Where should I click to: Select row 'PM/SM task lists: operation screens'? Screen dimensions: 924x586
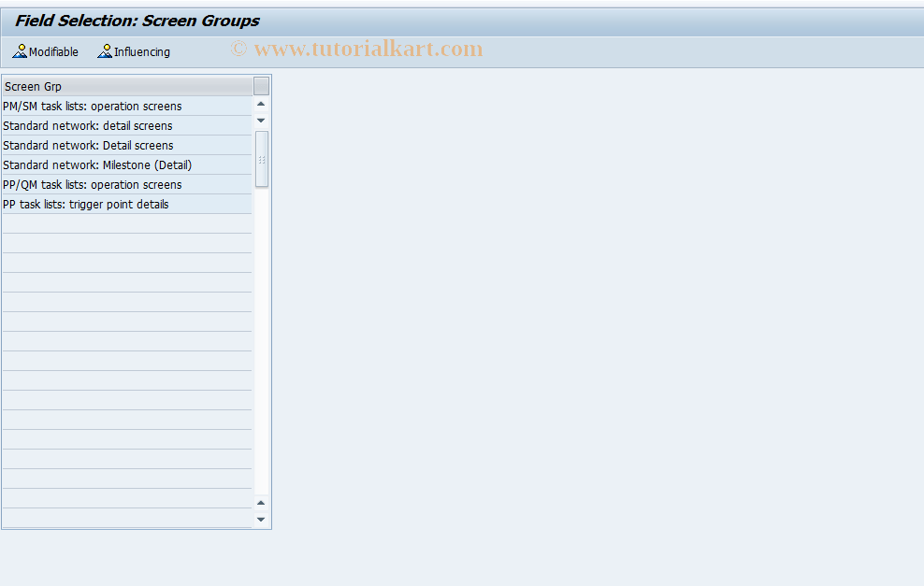(x=112, y=106)
